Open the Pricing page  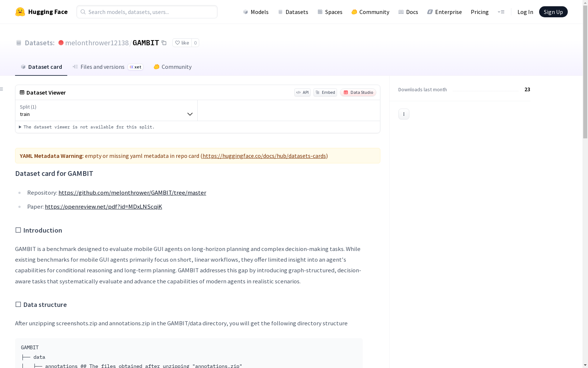tap(480, 12)
